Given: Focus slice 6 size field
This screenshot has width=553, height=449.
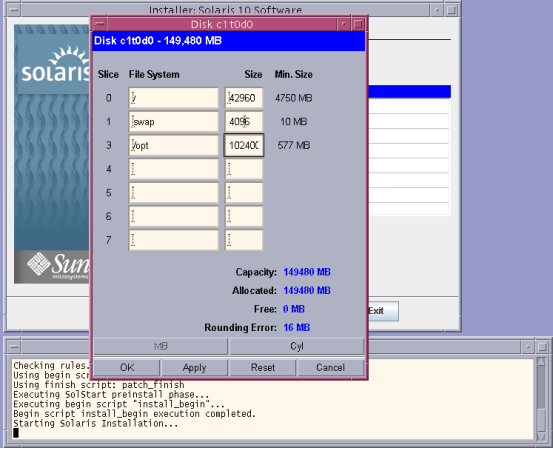Looking at the screenshot, I should 244,216.
